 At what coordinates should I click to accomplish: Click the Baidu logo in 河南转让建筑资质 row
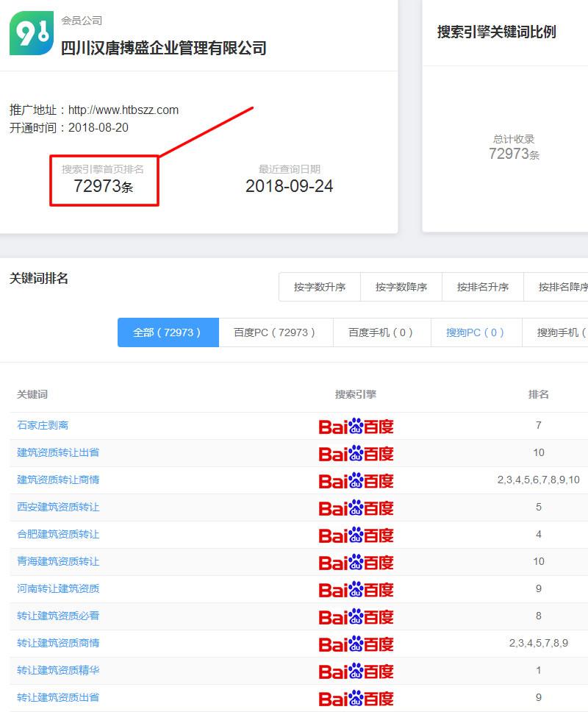[356, 590]
